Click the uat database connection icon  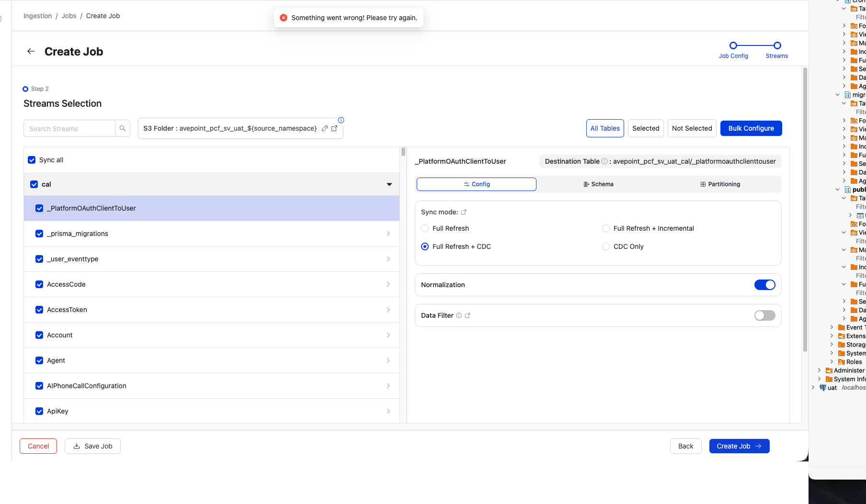coord(823,388)
